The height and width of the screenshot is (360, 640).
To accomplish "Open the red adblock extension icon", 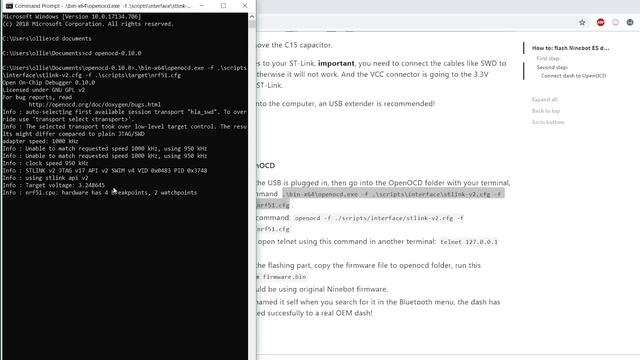I will coord(600,22).
